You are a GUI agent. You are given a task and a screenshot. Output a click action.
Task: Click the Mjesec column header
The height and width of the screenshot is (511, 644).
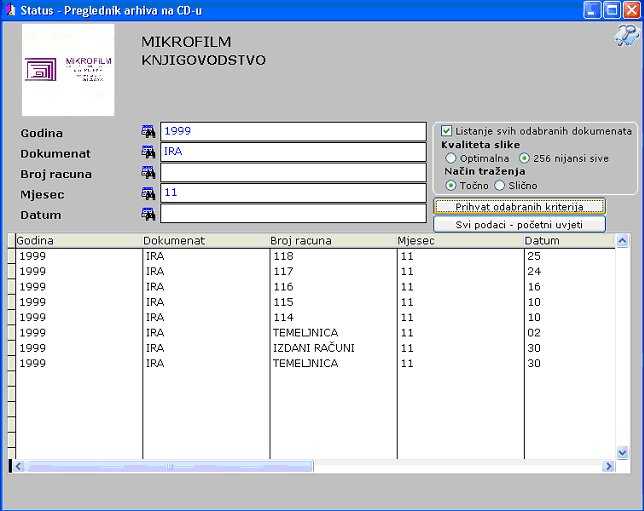(x=461, y=241)
